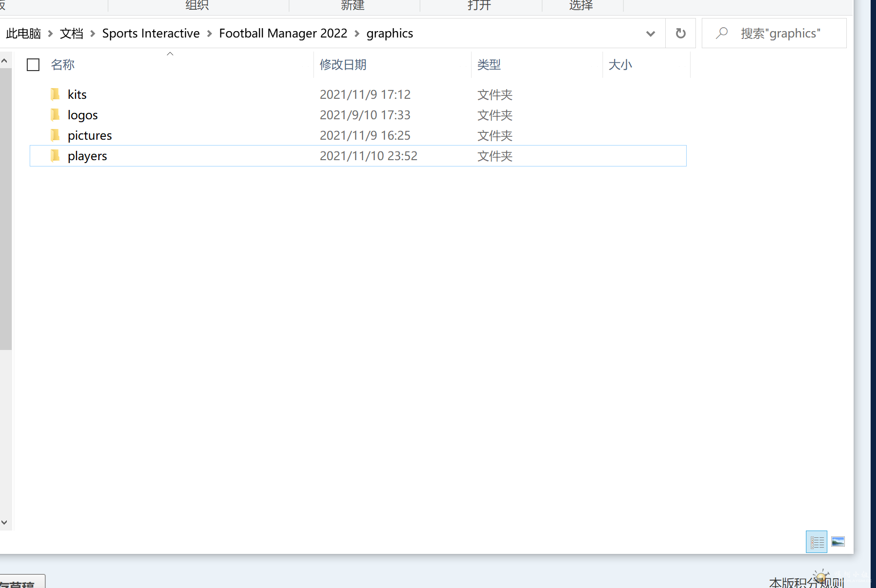Select the pictures folder name
The width and height of the screenshot is (876, 588).
pyautogui.click(x=90, y=136)
